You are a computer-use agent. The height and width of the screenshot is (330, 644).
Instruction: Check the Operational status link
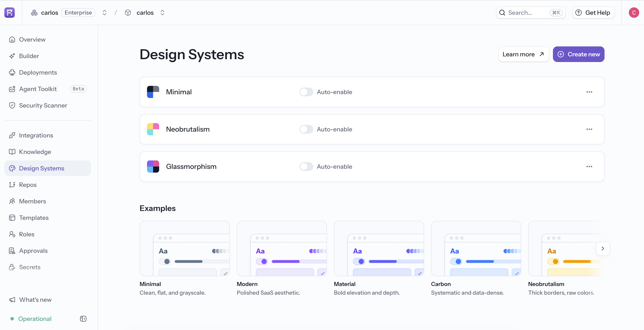pos(31,319)
